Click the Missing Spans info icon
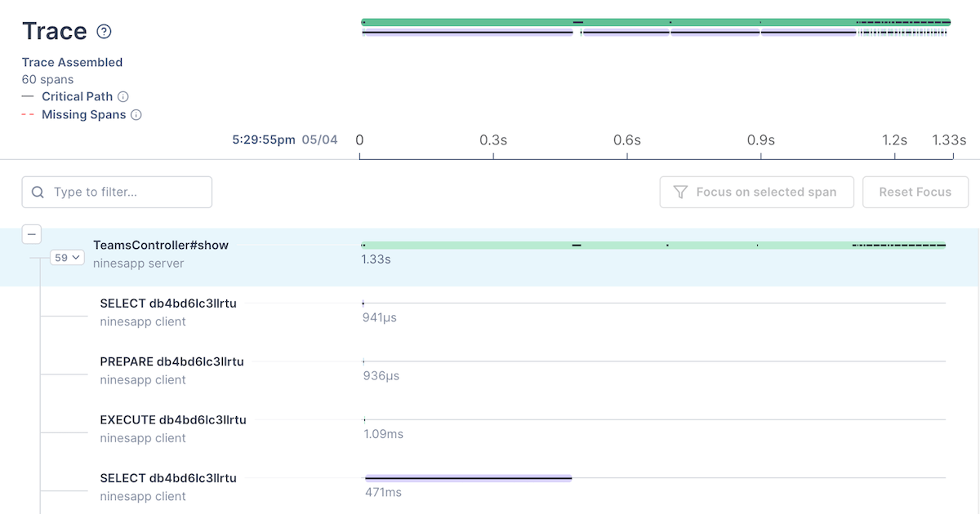 (x=136, y=114)
